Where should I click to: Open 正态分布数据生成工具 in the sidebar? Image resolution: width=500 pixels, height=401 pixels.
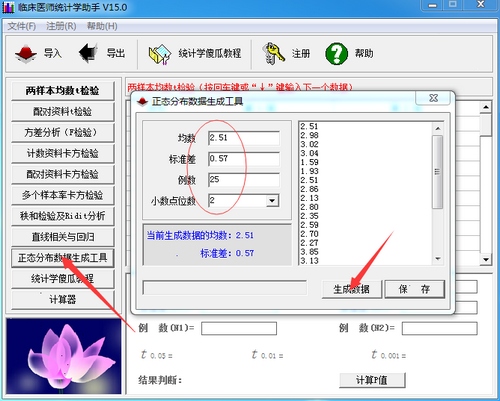(x=63, y=258)
